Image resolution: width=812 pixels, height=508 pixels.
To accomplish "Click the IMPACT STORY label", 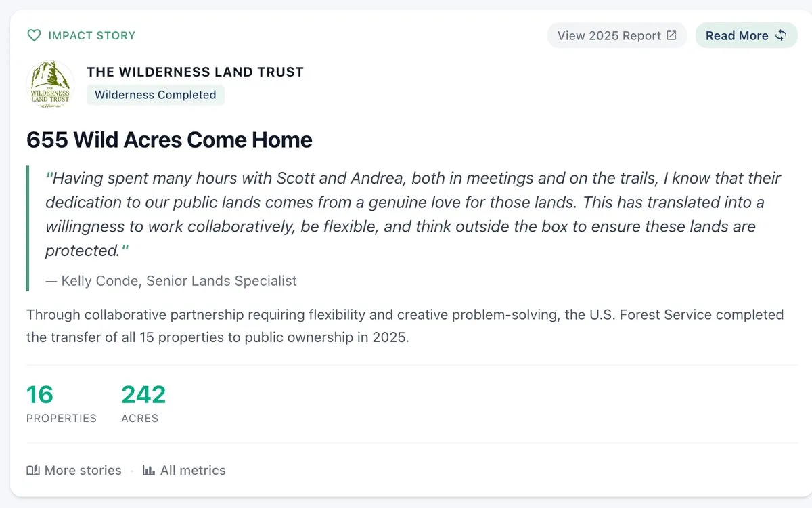I will (x=91, y=35).
